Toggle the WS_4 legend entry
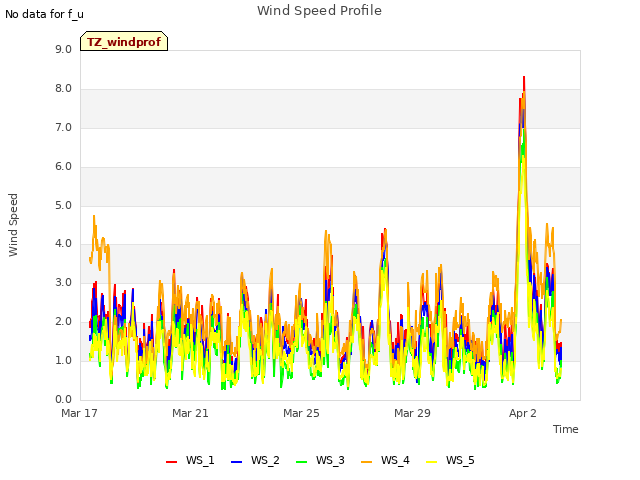Viewport: 640px width, 480px height. pos(385,461)
